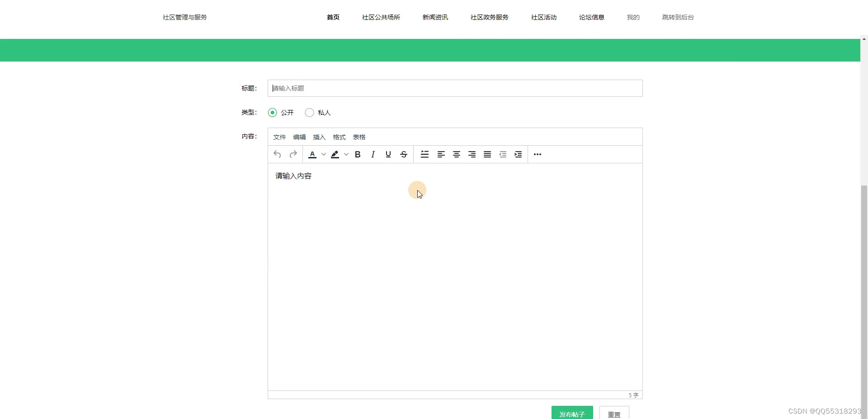
Task: Center align the text
Action: [457, 154]
